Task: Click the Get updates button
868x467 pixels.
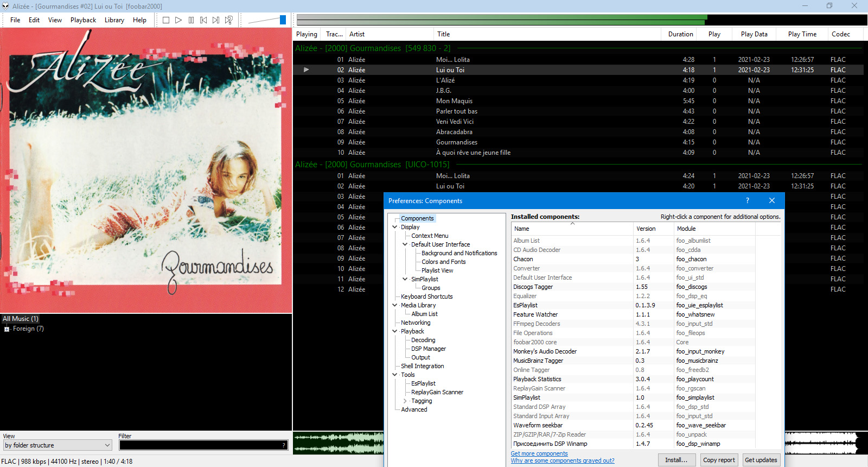Action: coord(761,460)
